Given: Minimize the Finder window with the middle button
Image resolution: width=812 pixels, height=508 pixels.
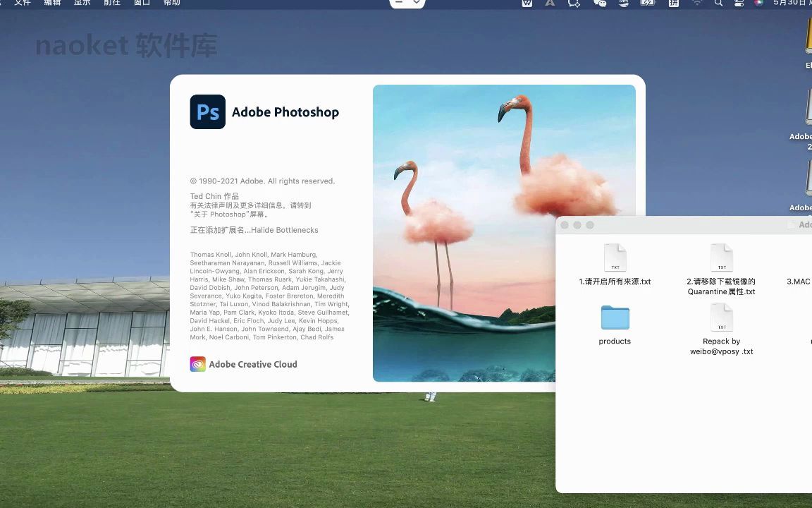Looking at the screenshot, I should coord(577,225).
